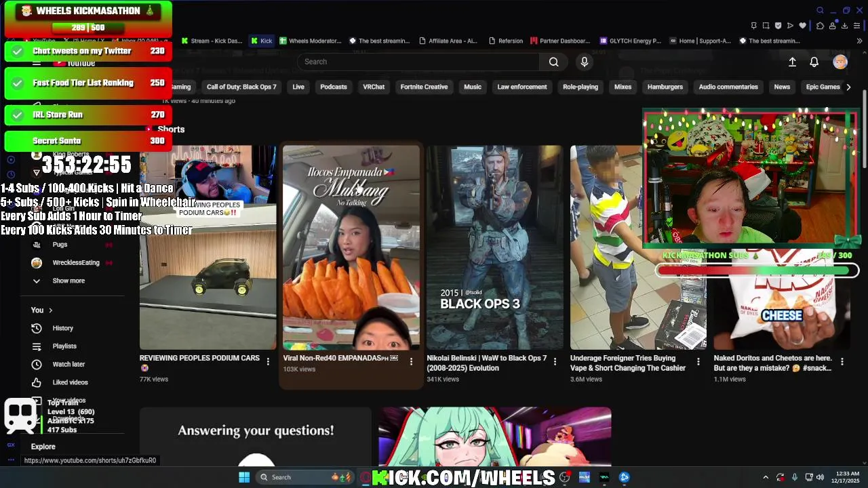Open options menu for REVIEWING PEOPLES PODIUM CARS
This screenshot has width=868, height=488.
click(268, 361)
